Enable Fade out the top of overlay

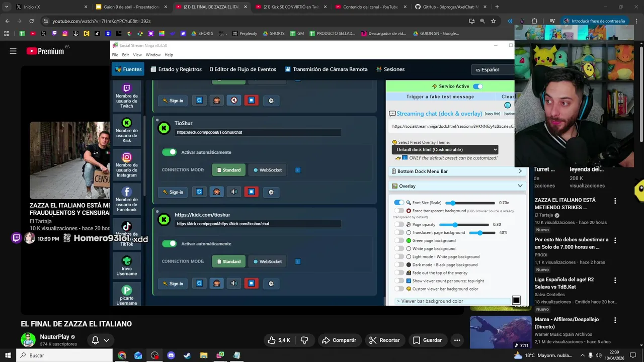(399, 273)
